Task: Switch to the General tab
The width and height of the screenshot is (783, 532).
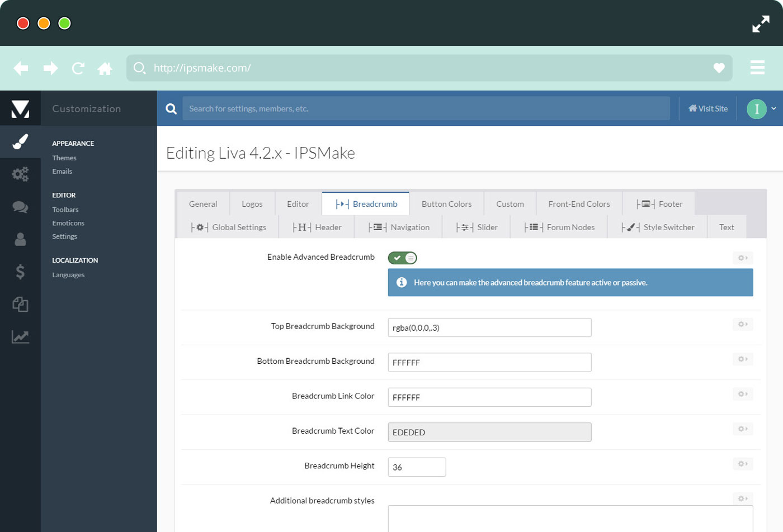Action: (203, 204)
